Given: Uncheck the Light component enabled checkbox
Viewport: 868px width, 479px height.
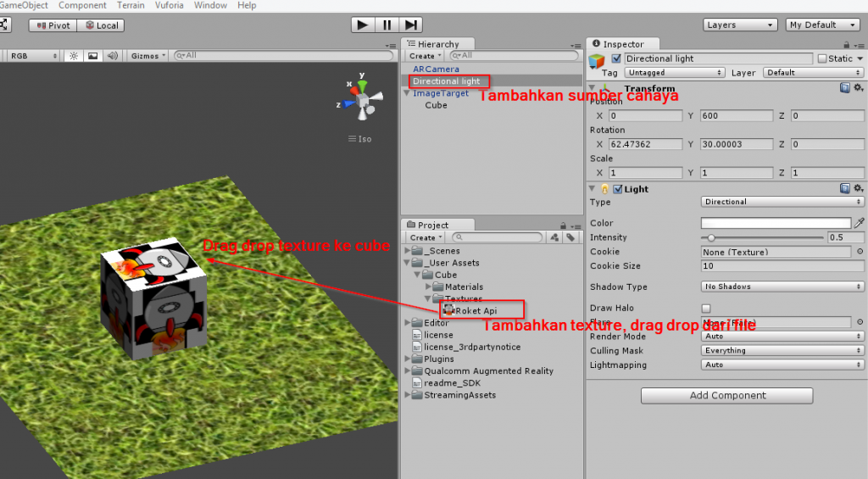Looking at the screenshot, I should (617, 189).
